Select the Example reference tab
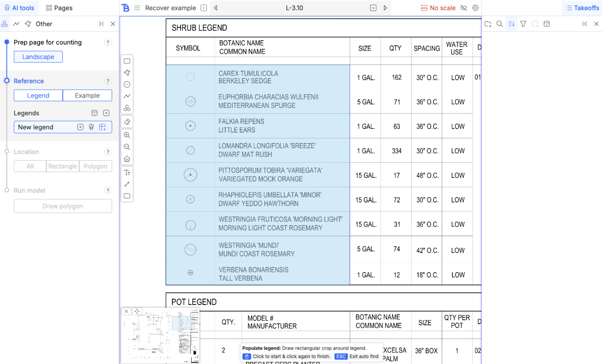The width and height of the screenshot is (603, 364). 87,96
